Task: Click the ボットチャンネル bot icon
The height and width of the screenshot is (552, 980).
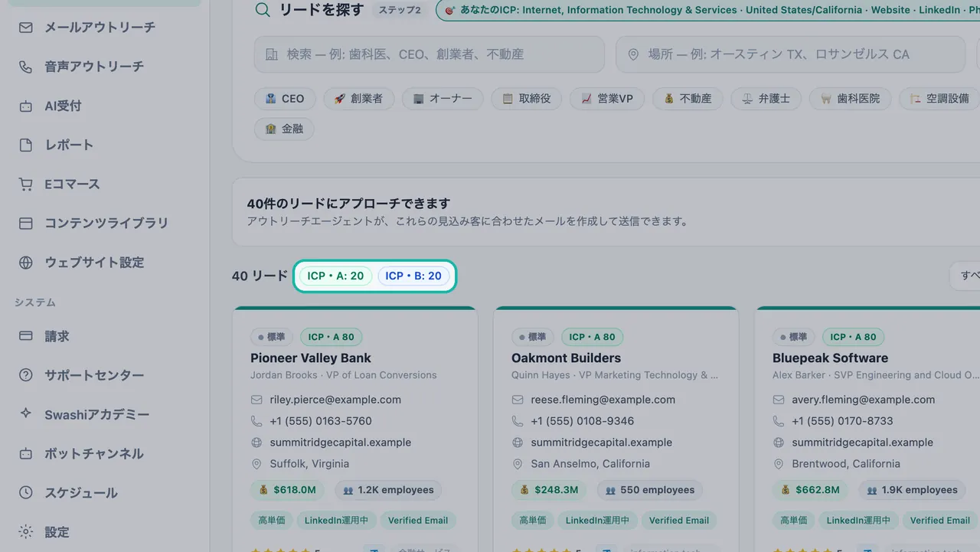Action: [26, 453]
